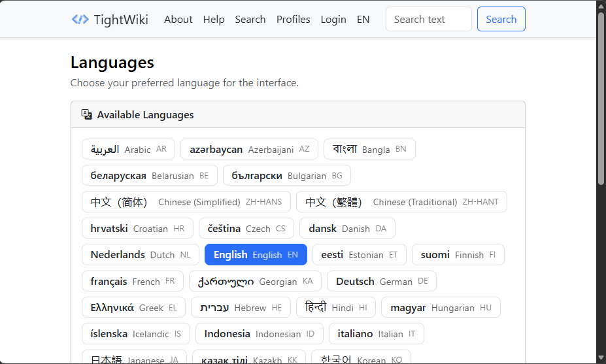Select the Kazakh language

coord(249,358)
